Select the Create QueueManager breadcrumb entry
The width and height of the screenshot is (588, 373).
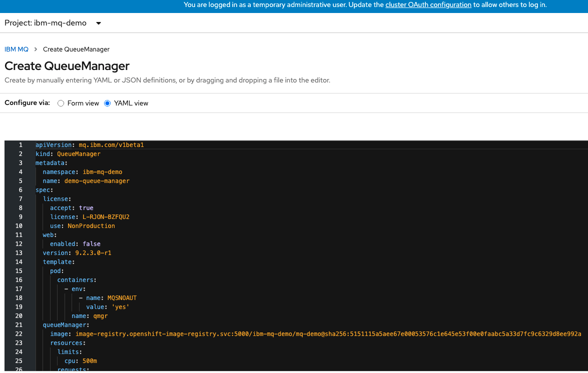tap(76, 49)
